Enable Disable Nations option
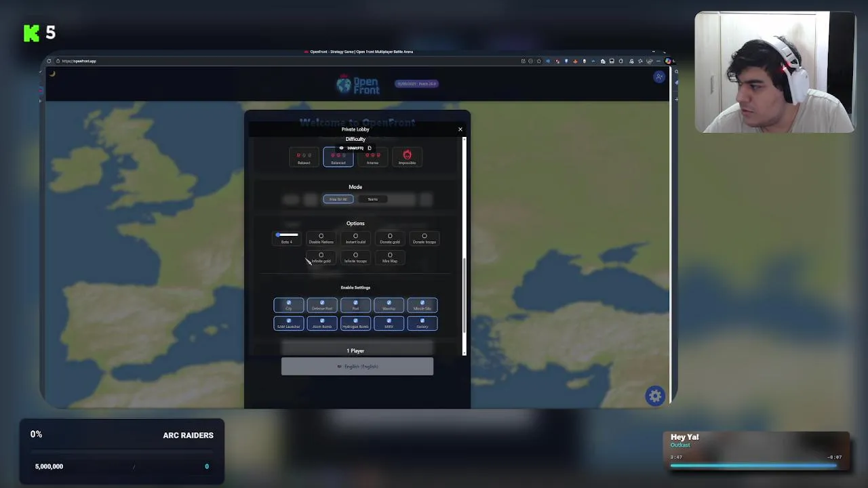 coord(321,239)
